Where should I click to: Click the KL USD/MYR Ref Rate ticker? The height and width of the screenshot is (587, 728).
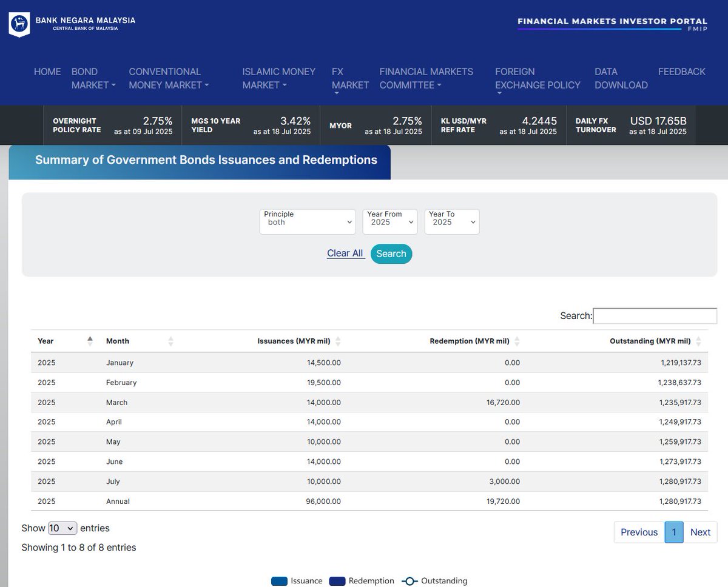(499, 126)
